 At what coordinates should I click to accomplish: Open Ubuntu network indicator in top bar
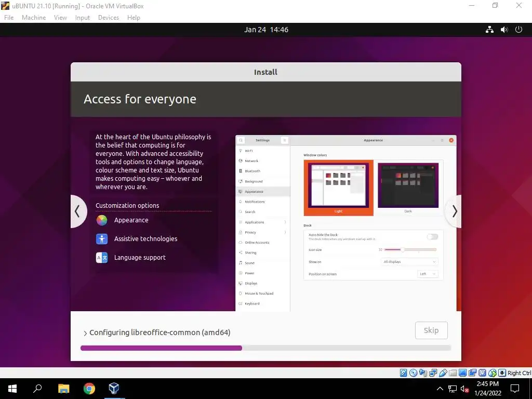pos(489,30)
